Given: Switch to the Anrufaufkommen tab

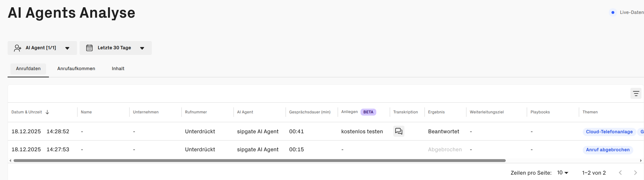Looking at the screenshot, I should coord(76,69).
